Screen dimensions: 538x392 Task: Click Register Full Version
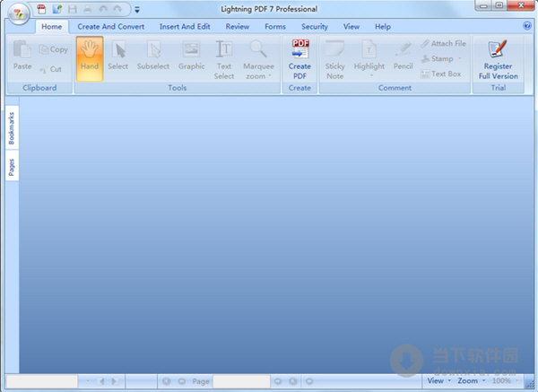tap(499, 59)
